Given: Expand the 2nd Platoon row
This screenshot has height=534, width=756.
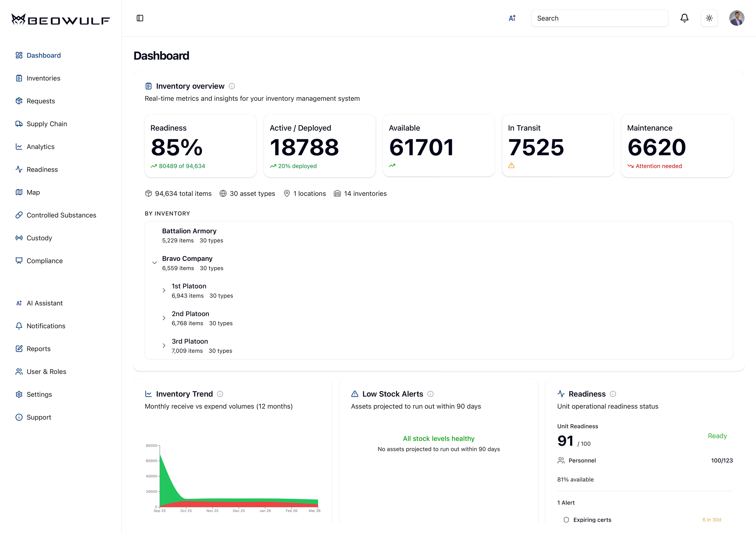Looking at the screenshot, I should click(164, 318).
